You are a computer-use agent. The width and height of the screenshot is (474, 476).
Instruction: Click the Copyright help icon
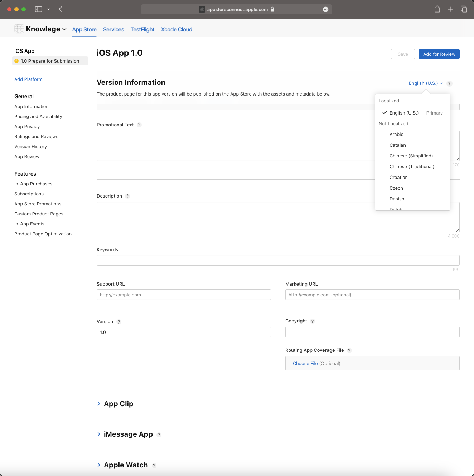click(x=313, y=321)
